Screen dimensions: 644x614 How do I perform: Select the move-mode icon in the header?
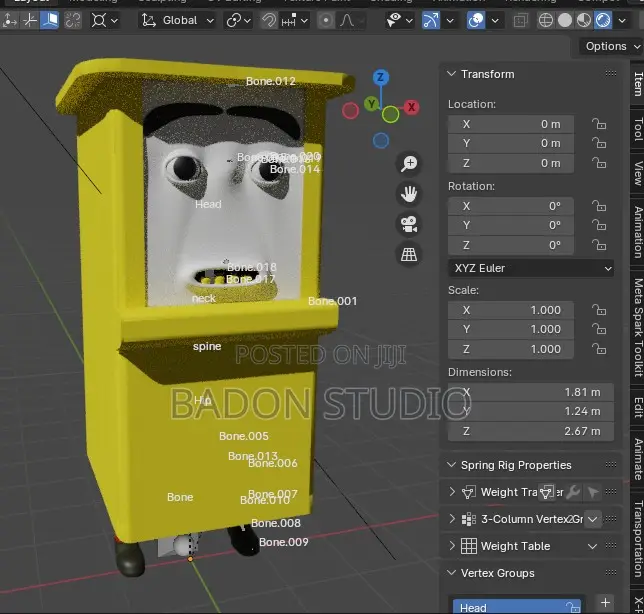point(9,21)
